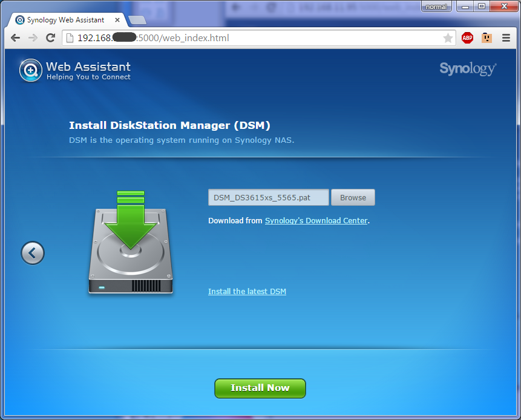Select the Synology Web Assistant tab
Image resolution: width=521 pixels, height=420 pixels.
click(x=65, y=19)
